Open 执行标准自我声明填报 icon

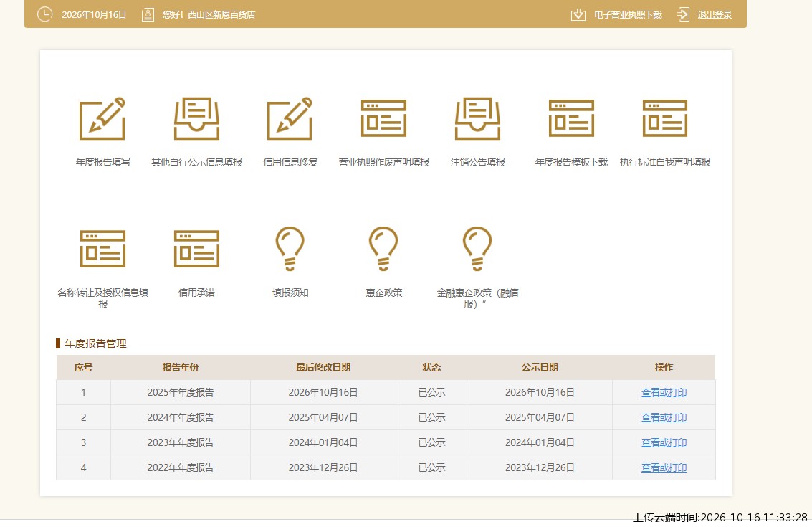665,119
